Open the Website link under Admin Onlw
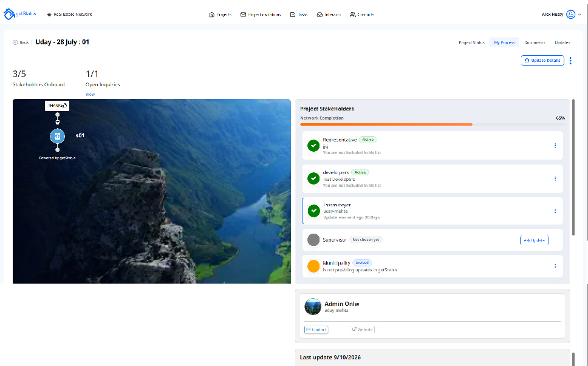 [x=362, y=330]
